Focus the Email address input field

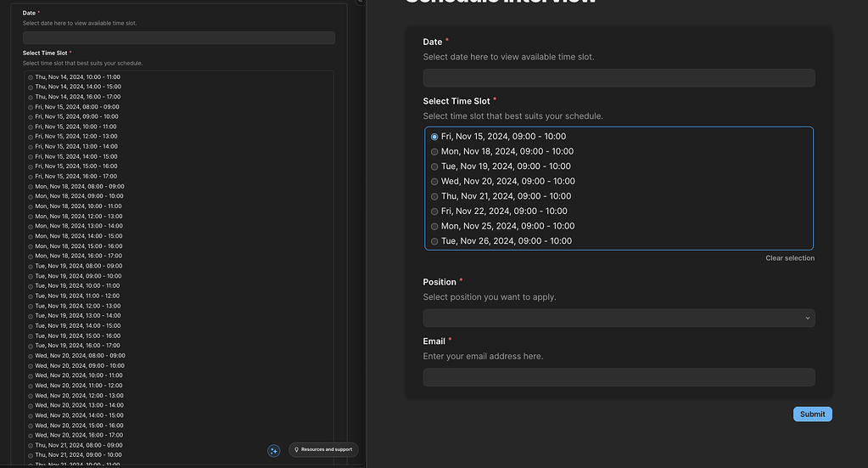(x=619, y=377)
